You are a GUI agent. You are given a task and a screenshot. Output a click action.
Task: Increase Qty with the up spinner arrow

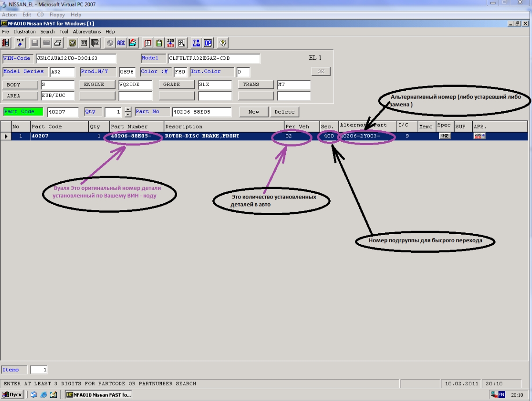(x=128, y=110)
